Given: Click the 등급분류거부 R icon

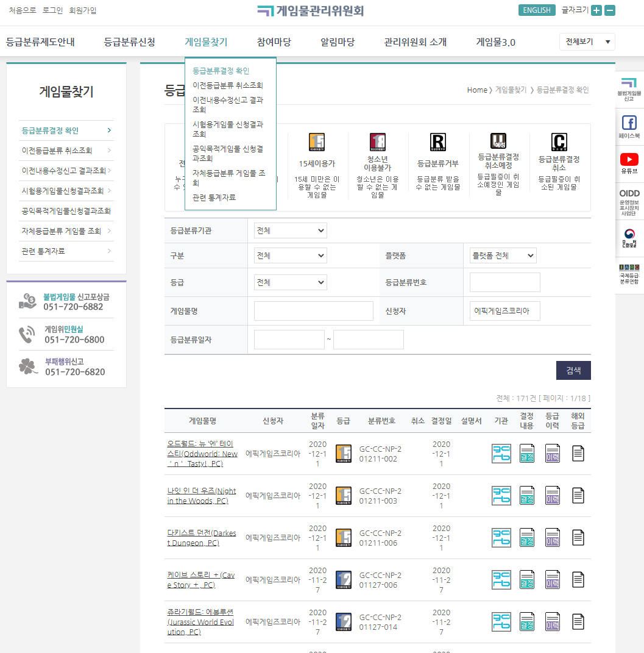Looking at the screenshot, I should click(x=438, y=142).
